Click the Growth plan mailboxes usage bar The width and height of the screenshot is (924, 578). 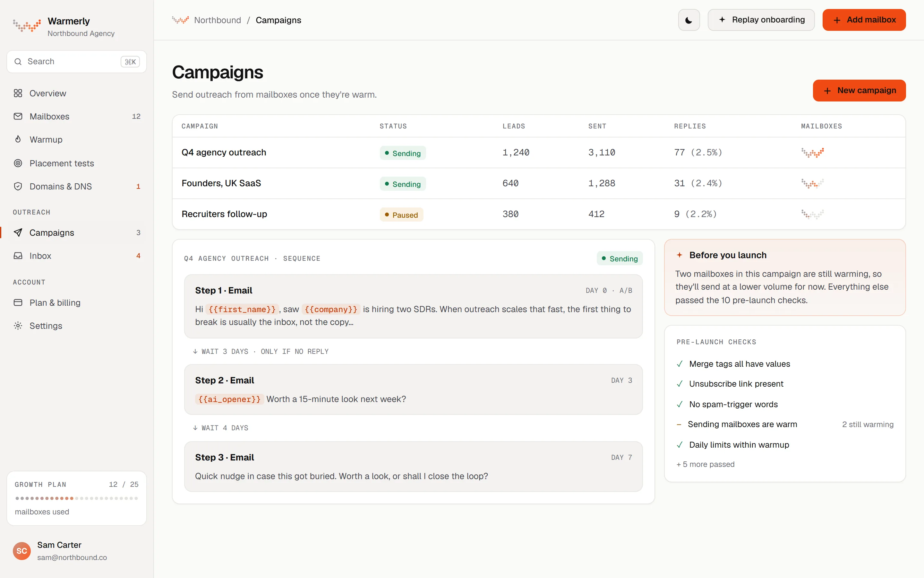click(x=77, y=498)
